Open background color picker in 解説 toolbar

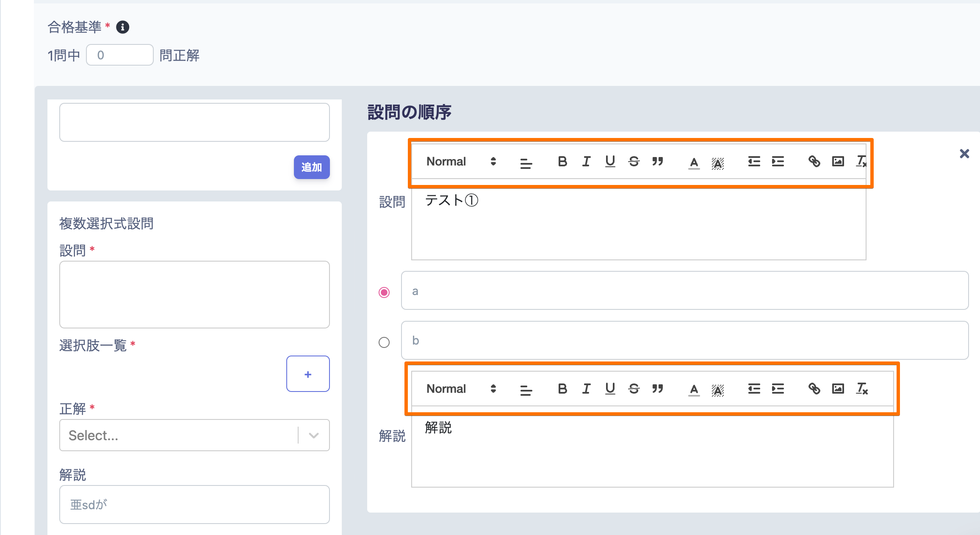718,389
